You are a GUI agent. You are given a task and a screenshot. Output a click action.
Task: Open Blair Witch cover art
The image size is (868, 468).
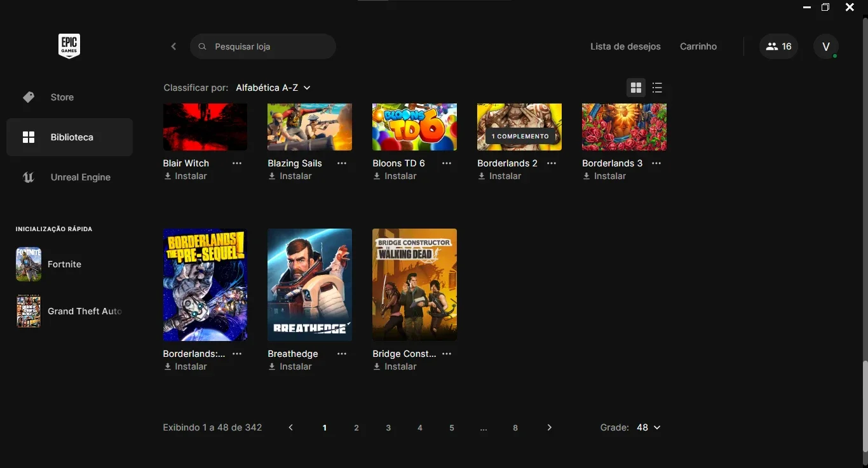point(205,127)
